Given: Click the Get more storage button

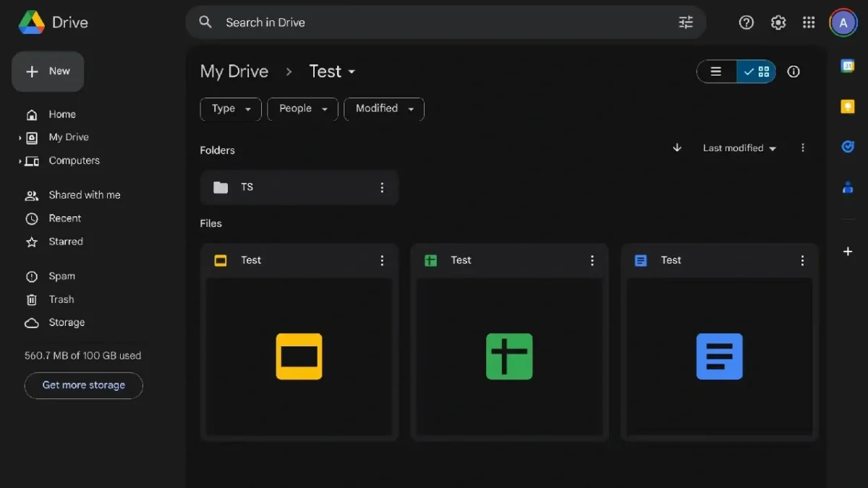Looking at the screenshot, I should click(84, 385).
